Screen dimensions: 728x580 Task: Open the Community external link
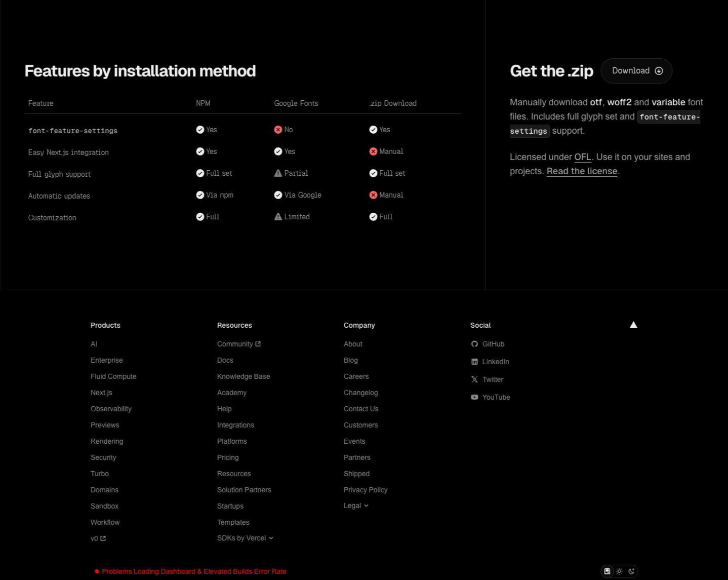(239, 344)
